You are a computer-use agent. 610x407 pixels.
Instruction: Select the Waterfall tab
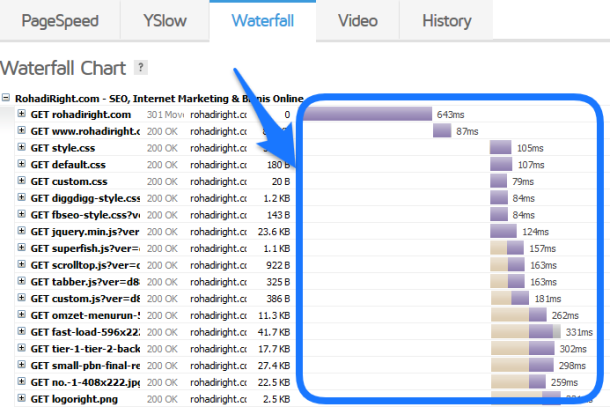[263, 21]
